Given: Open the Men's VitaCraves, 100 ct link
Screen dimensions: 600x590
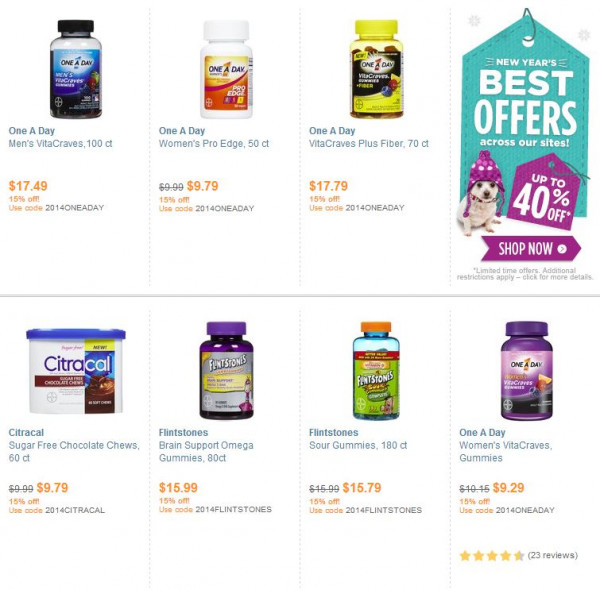Looking at the screenshot, I should [x=60, y=143].
